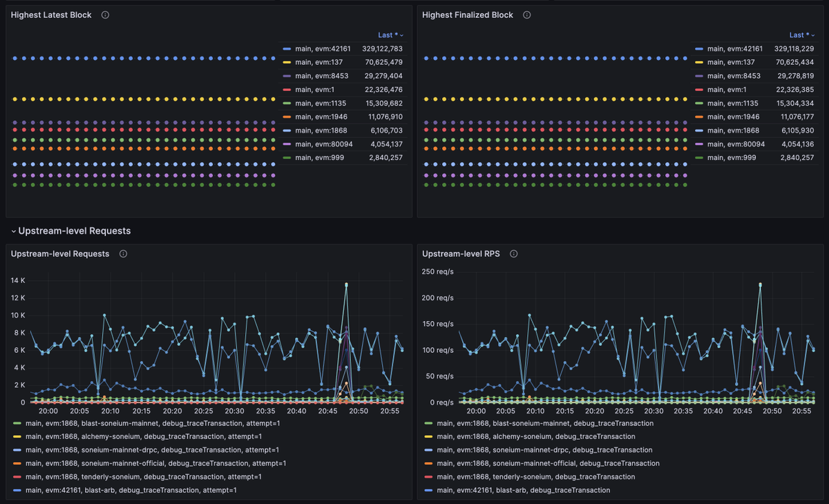This screenshot has width=829, height=504.
Task: Open the info tooltip on Highest Finalized Block panel
Action: tap(526, 14)
